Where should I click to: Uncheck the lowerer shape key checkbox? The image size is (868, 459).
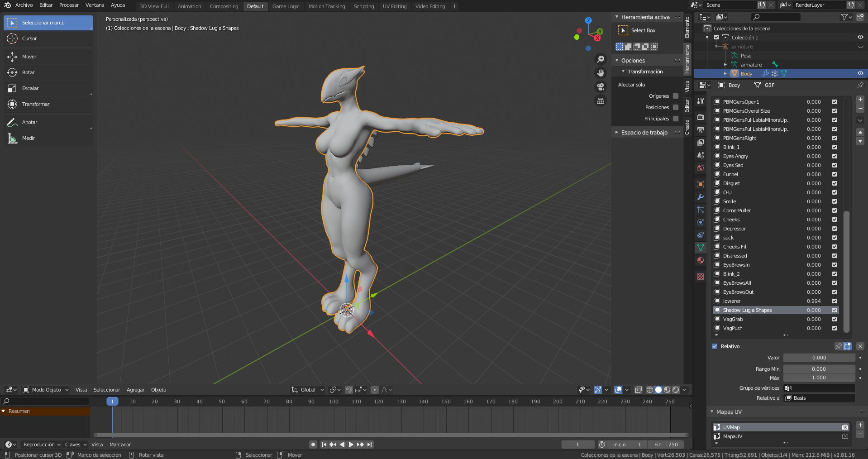(835, 301)
